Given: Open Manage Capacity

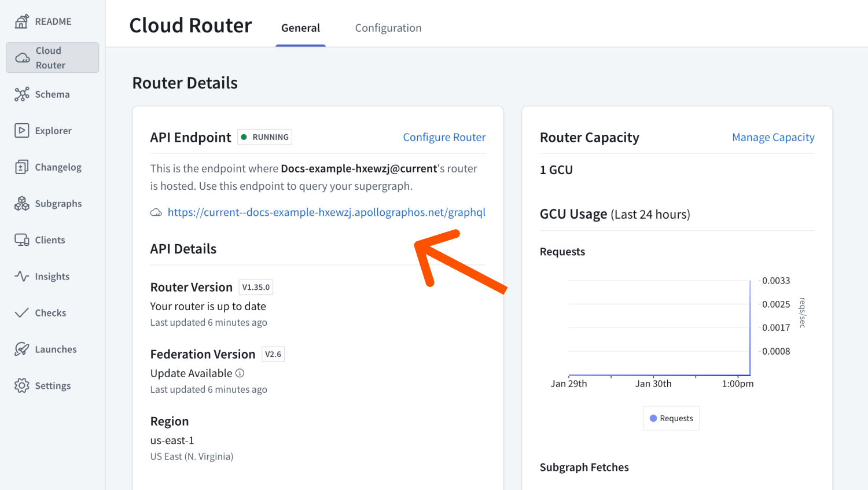Looking at the screenshot, I should click(x=773, y=137).
